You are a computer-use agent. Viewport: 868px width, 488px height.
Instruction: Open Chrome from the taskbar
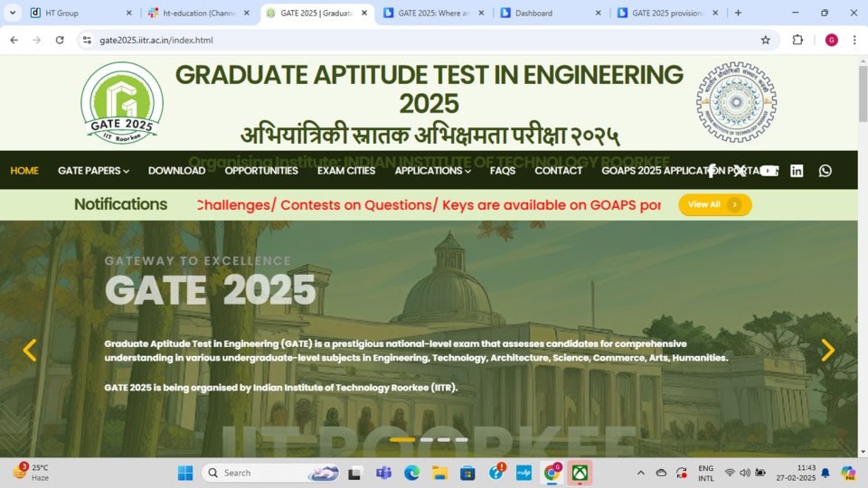[x=552, y=473]
